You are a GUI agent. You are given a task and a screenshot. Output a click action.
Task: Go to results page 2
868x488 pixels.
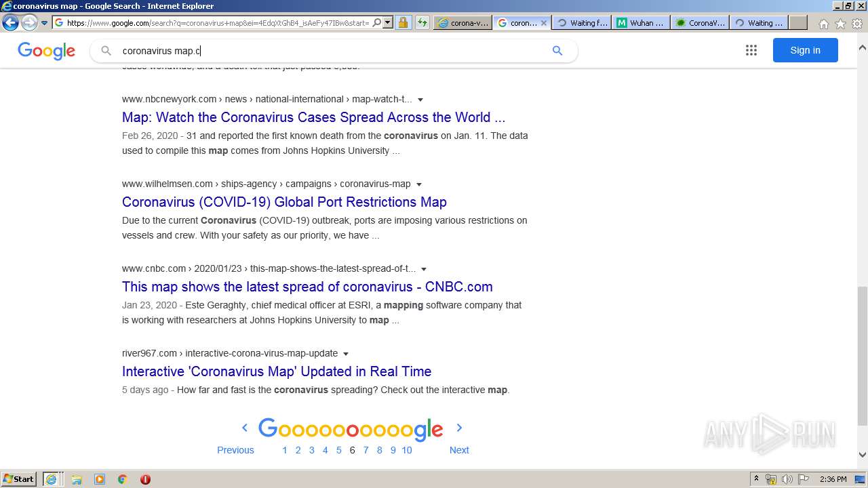298,450
